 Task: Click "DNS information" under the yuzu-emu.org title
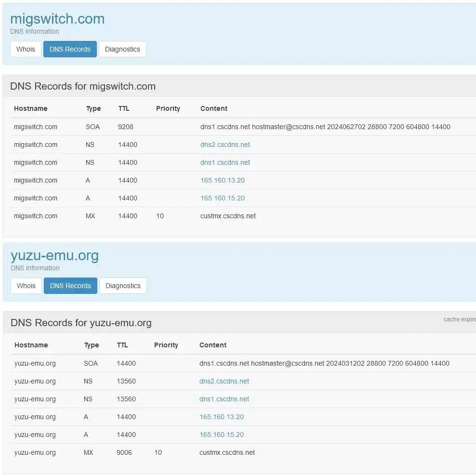[35, 268]
